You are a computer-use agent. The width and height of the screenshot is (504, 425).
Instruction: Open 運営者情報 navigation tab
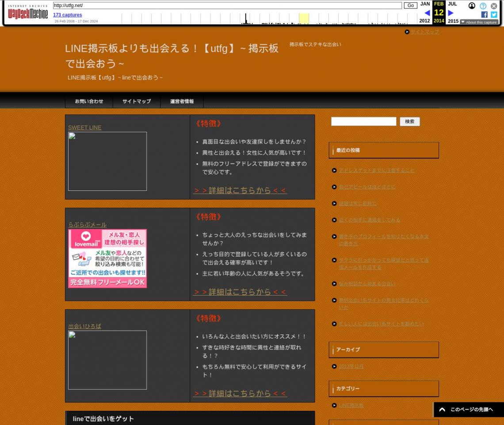[x=182, y=101]
